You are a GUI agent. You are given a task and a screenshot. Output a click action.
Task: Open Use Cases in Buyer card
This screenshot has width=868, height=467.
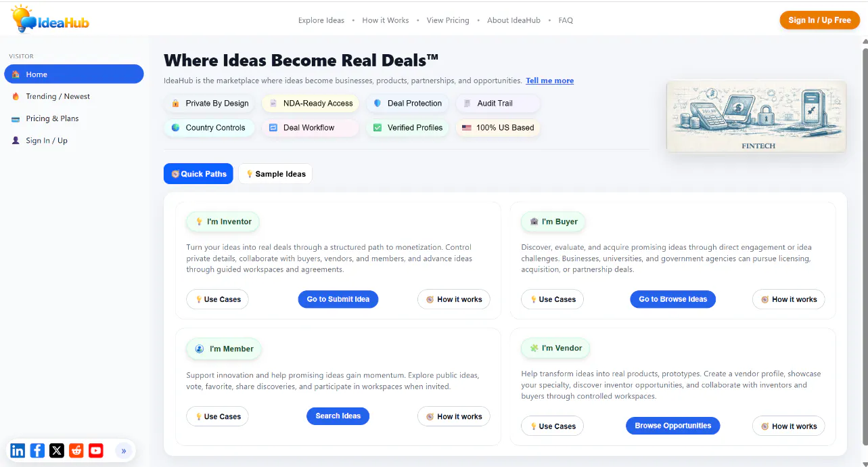(x=553, y=299)
